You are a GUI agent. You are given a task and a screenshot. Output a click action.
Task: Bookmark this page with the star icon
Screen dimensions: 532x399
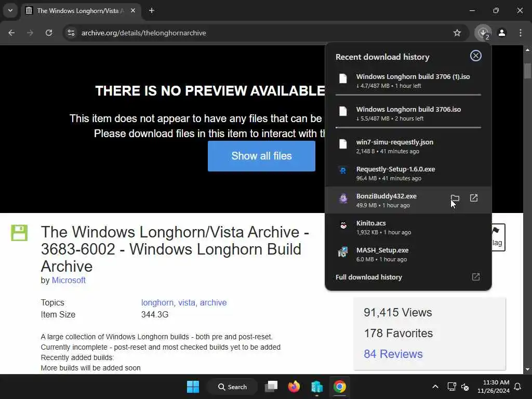(457, 33)
